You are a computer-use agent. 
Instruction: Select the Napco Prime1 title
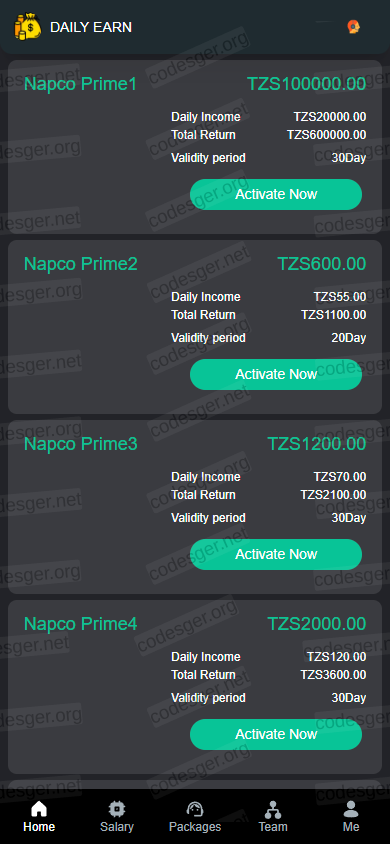[81, 84]
